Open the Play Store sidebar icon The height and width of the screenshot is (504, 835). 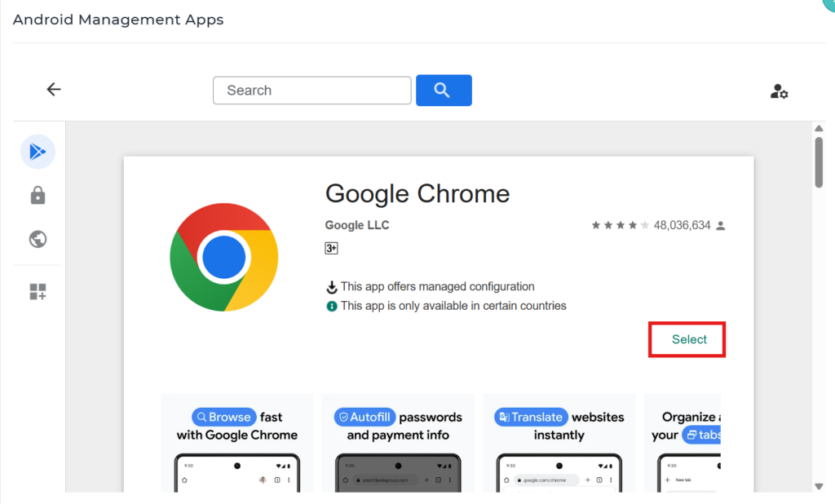(x=38, y=152)
